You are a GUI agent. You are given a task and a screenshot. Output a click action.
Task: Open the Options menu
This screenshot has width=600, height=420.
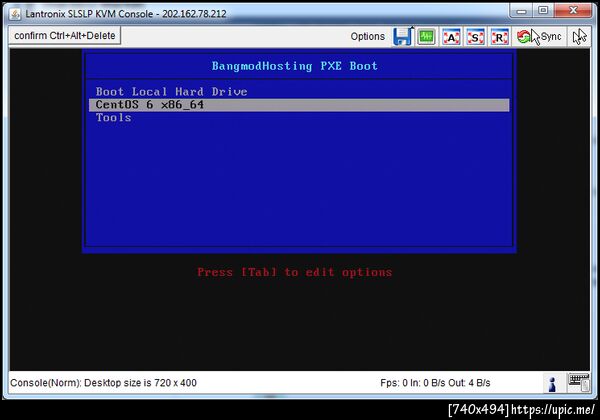click(x=367, y=36)
